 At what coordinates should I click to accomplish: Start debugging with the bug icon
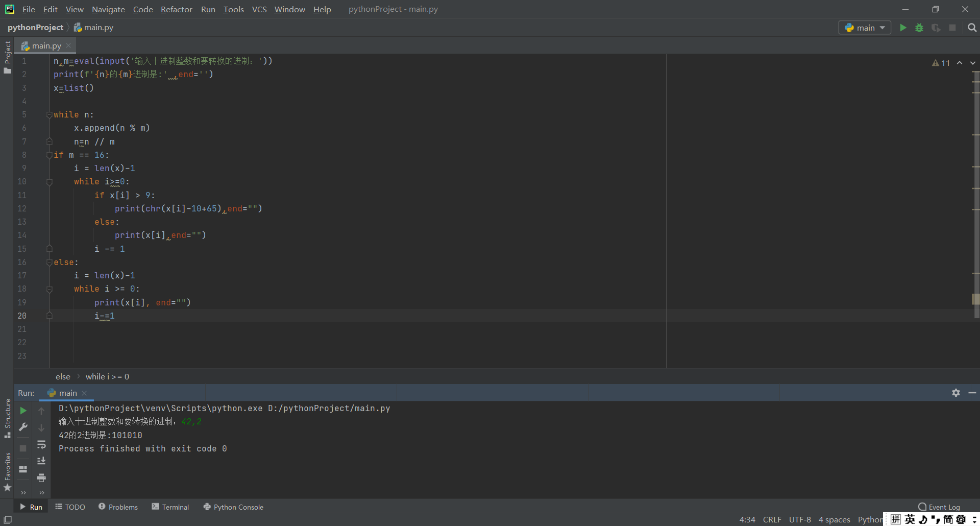tap(919, 28)
